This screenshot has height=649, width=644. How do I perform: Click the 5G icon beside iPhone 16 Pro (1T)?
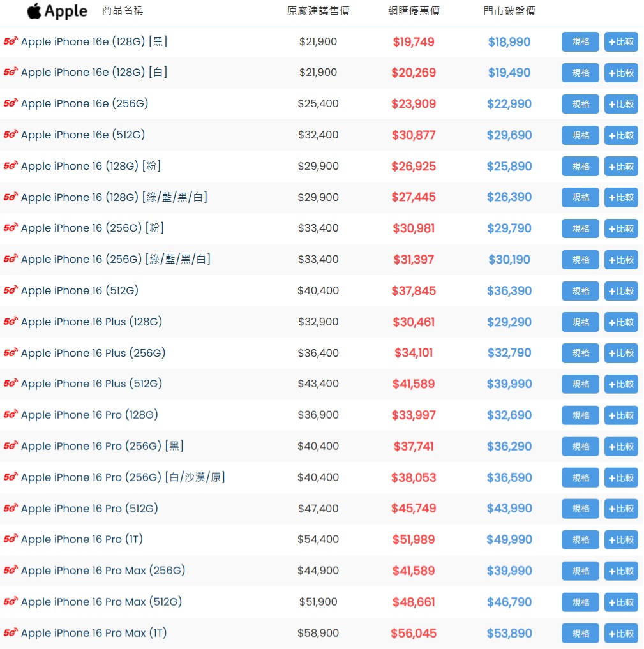pyautogui.click(x=10, y=539)
